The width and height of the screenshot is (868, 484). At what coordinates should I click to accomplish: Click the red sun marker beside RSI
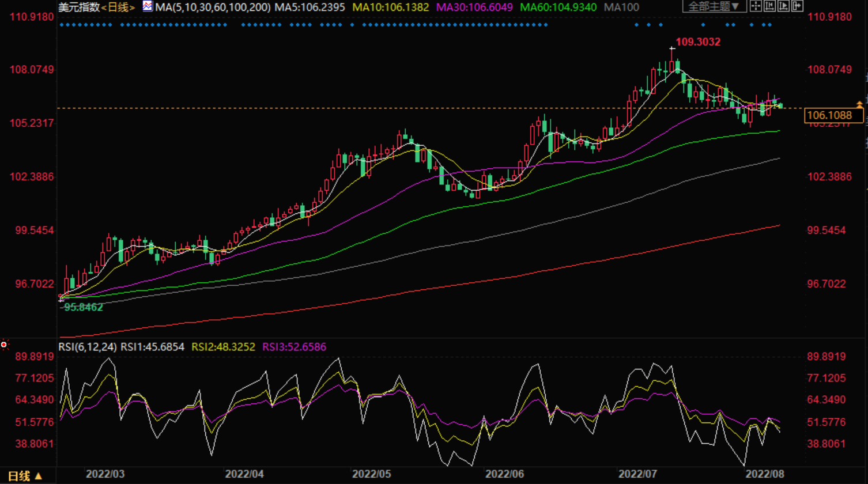(4, 345)
